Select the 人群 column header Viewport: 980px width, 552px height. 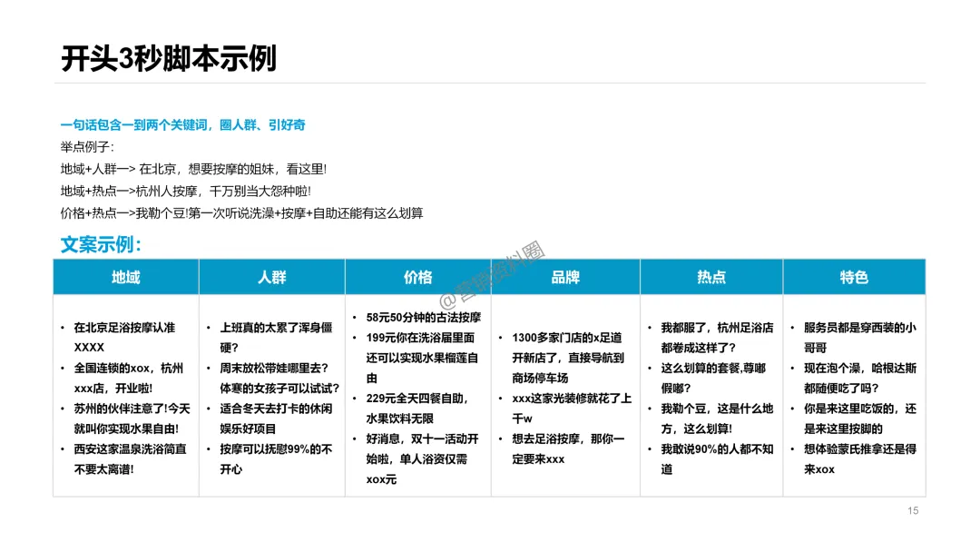point(272,277)
